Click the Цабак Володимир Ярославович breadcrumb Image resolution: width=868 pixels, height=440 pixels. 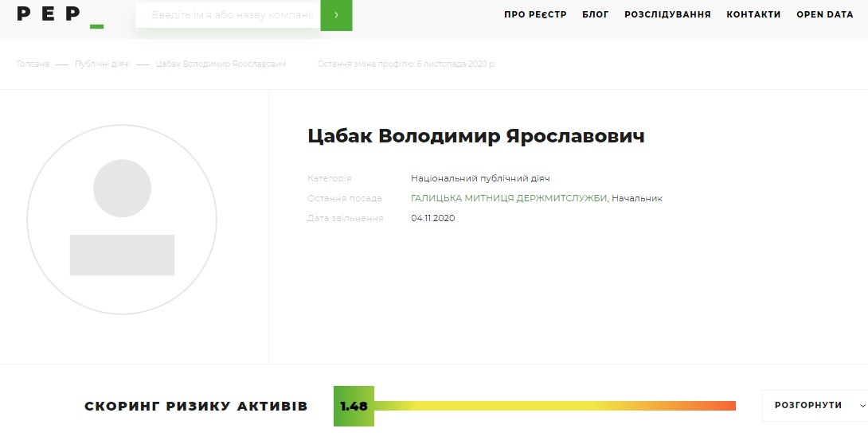[221, 64]
